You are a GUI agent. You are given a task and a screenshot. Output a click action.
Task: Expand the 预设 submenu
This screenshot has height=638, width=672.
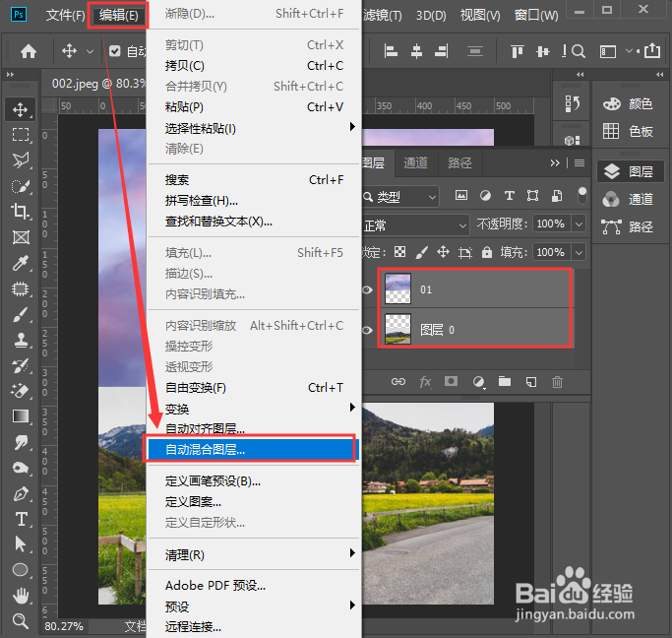pos(254,606)
